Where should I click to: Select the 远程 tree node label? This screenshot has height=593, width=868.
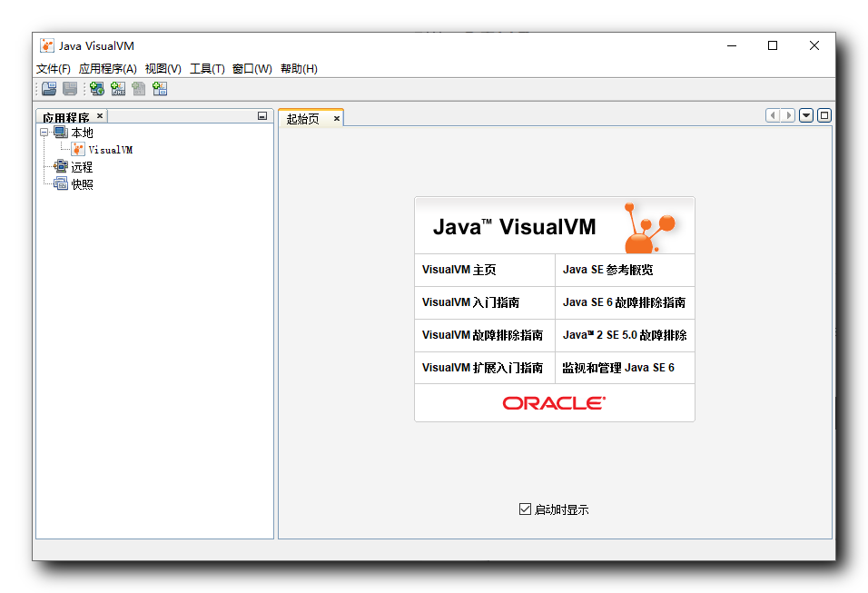point(82,167)
